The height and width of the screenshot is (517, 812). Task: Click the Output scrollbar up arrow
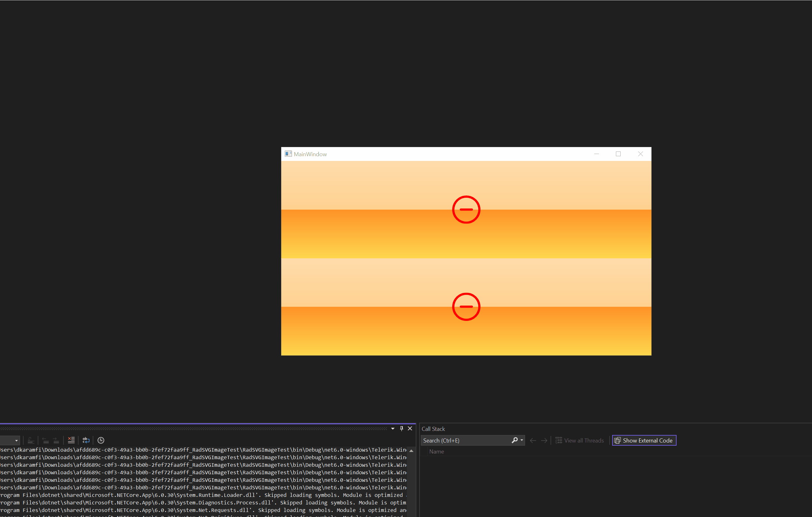[x=411, y=451]
